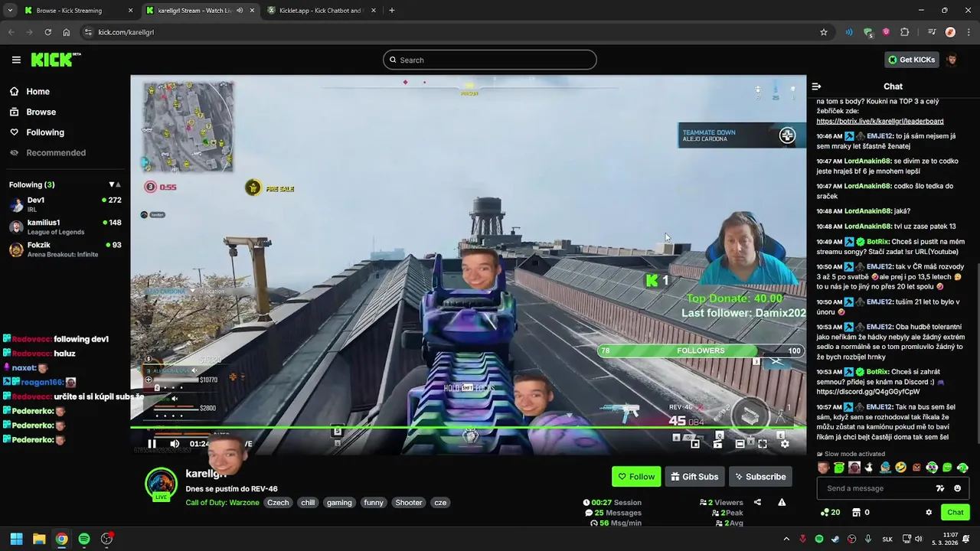The image size is (980, 551).
Task: Open chat settings gear
Action: click(929, 512)
